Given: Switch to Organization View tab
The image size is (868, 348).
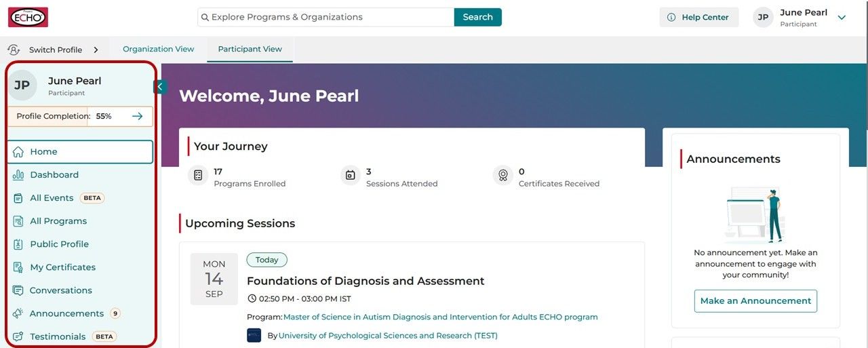Looking at the screenshot, I should pyautogui.click(x=159, y=49).
